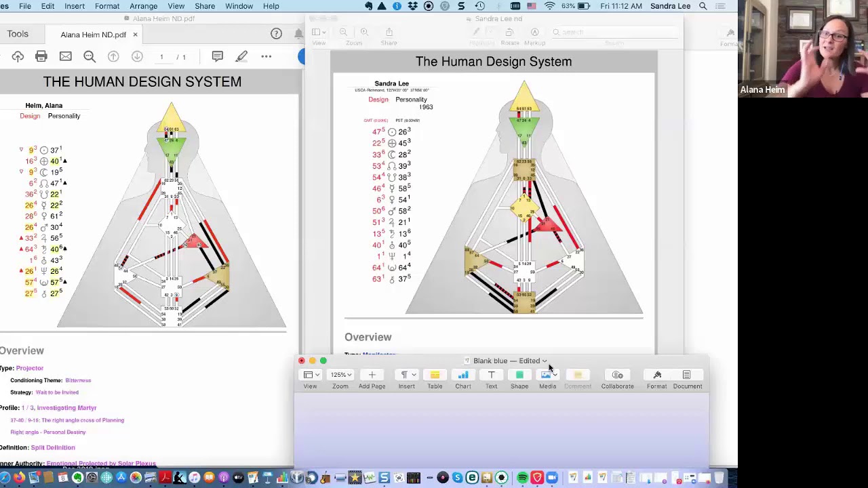Toggle Markup toolbar in Preview window
Screen dimensions: 868x488
[x=534, y=32]
